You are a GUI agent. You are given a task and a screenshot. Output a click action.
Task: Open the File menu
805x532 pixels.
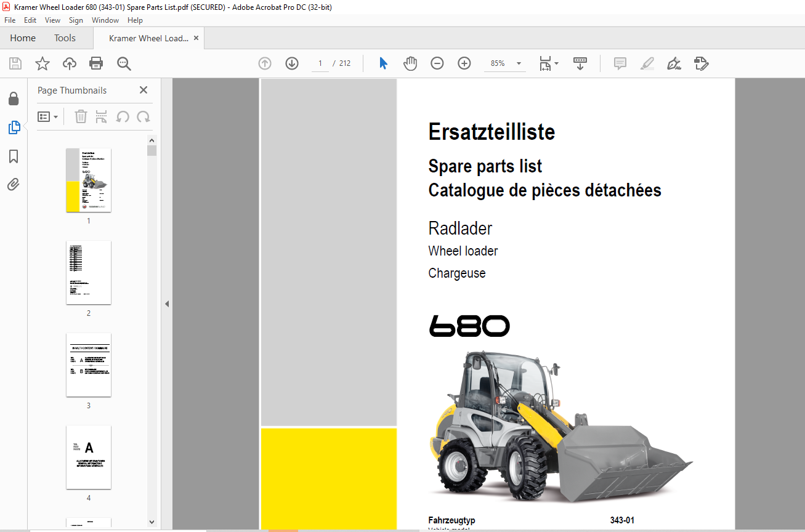coord(10,20)
